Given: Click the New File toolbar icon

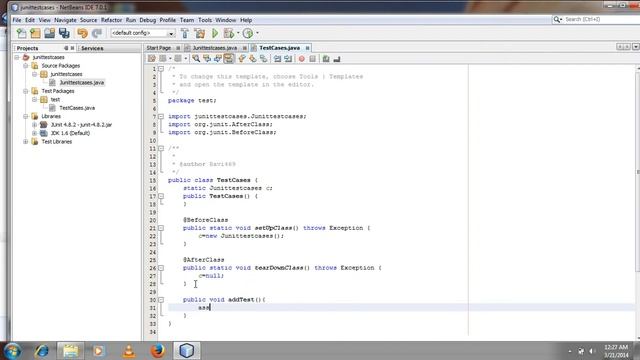Looking at the screenshot, I should coord(21,33).
